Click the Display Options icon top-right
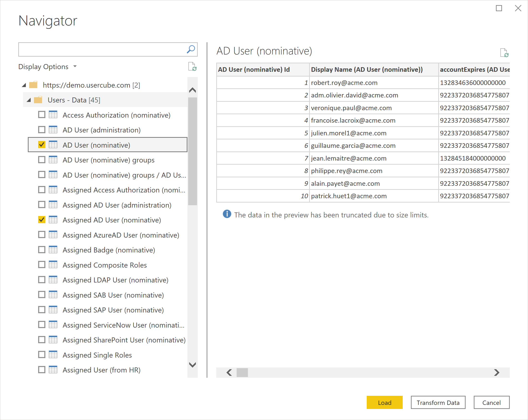 coord(192,66)
